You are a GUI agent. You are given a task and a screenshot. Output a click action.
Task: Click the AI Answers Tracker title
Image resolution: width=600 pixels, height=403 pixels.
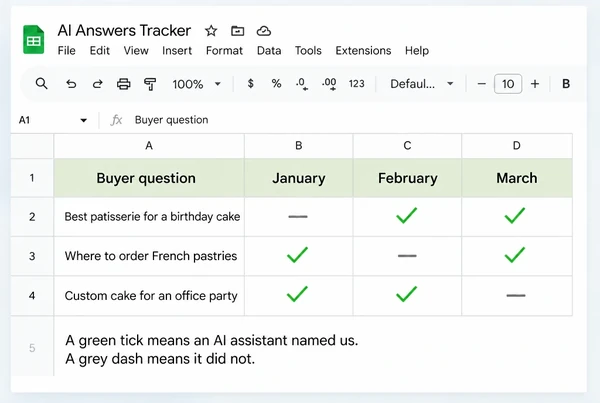tap(124, 31)
